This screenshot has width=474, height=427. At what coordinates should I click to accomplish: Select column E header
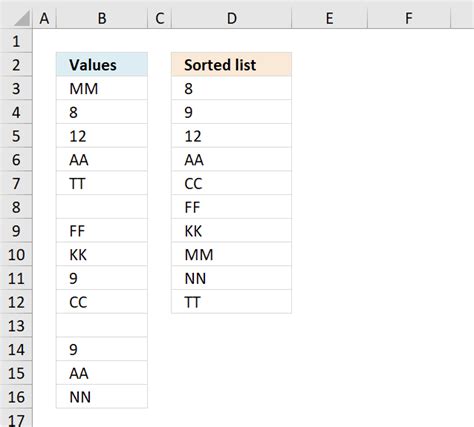tap(330, 18)
